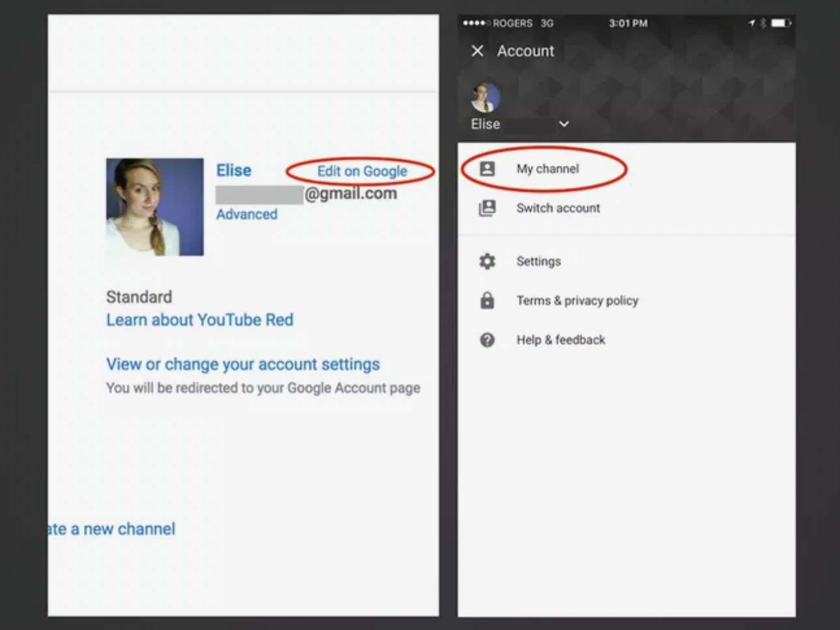Click the Edit on Google link

pos(362,171)
